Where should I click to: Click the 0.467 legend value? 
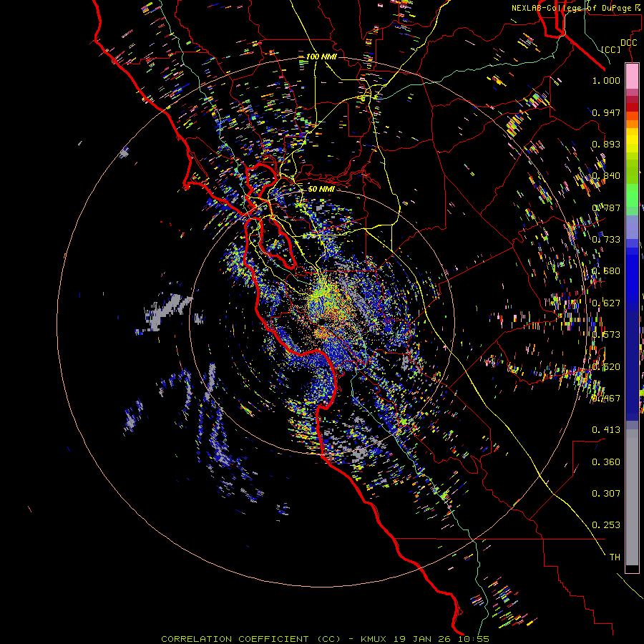pos(606,399)
